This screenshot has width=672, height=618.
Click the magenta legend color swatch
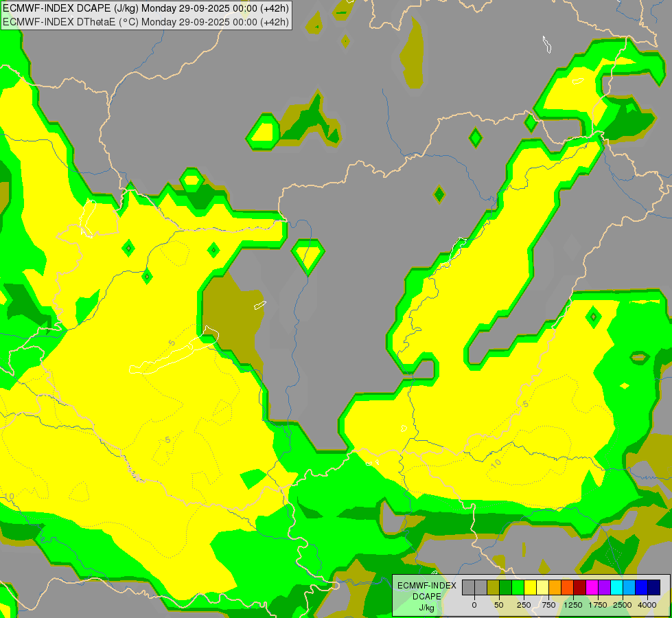click(x=592, y=587)
